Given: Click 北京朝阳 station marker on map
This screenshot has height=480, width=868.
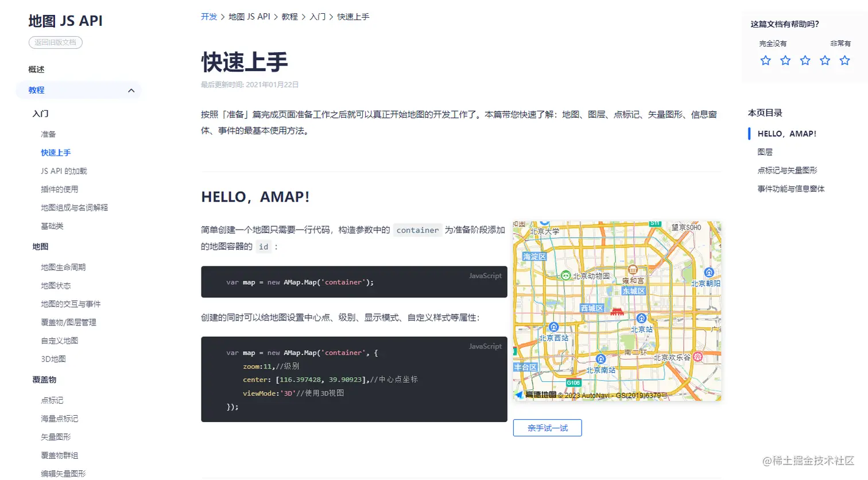Looking at the screenshot, I should [709, 273].
